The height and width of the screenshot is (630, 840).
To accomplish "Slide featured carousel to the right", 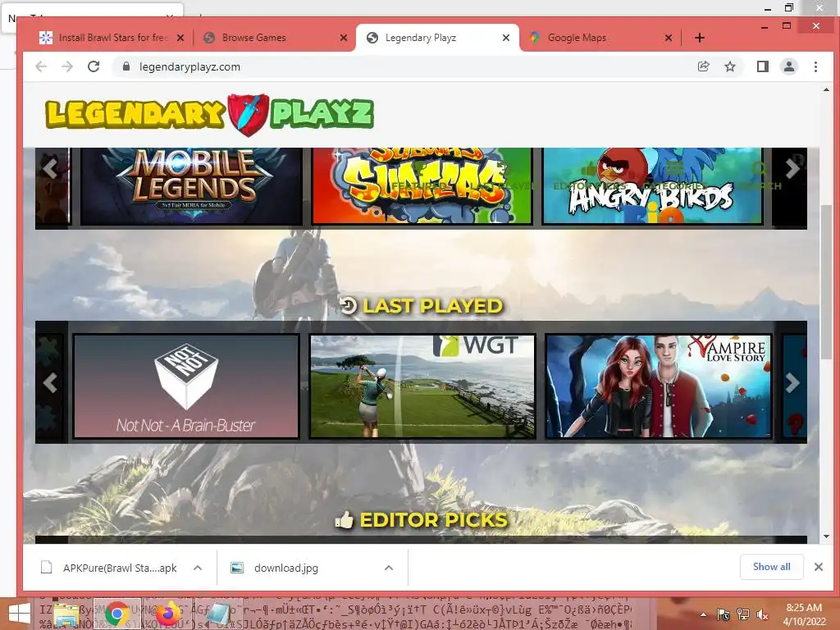I will click(792, 169).
